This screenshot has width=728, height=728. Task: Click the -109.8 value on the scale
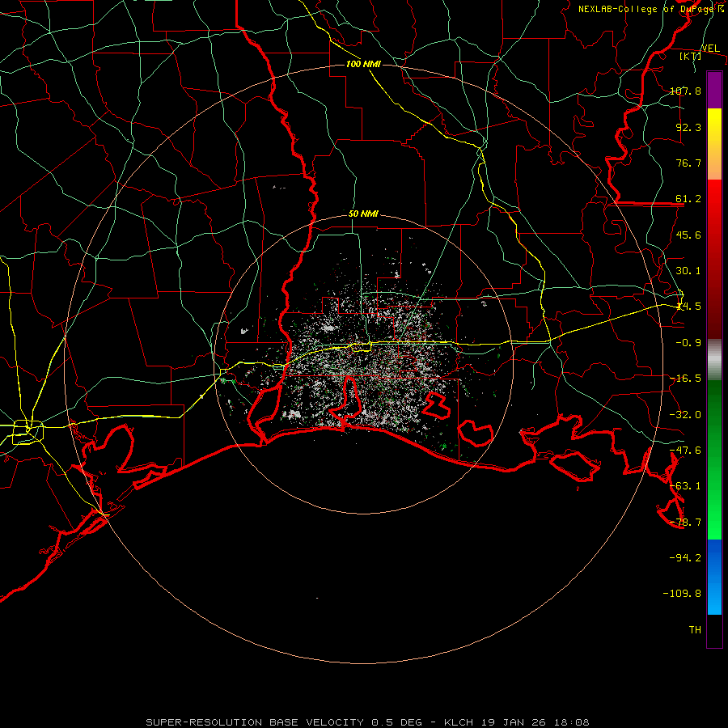pos(682,594)
